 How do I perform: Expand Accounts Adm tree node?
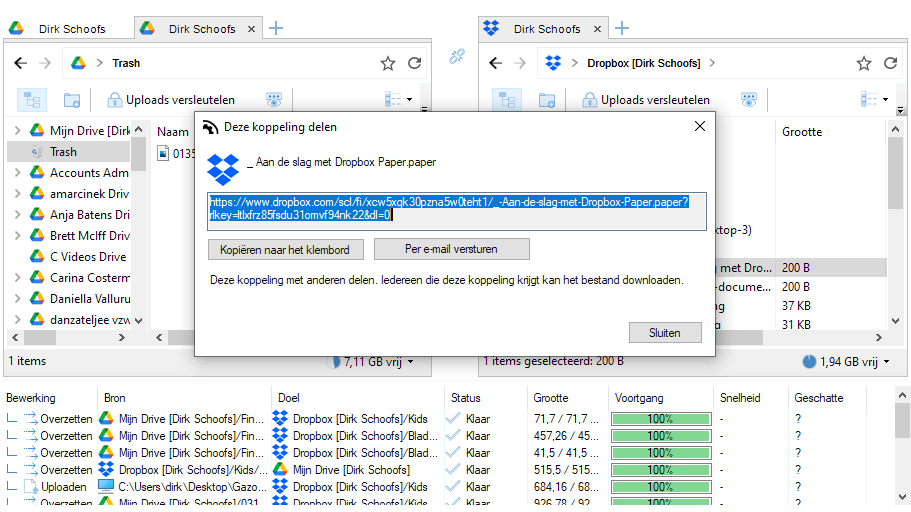click(x=17, y=173)
